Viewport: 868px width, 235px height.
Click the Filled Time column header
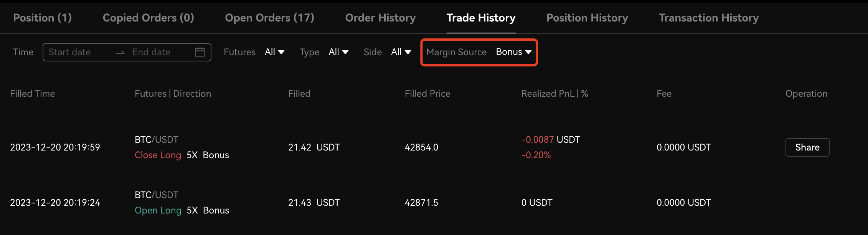(33, 93)
